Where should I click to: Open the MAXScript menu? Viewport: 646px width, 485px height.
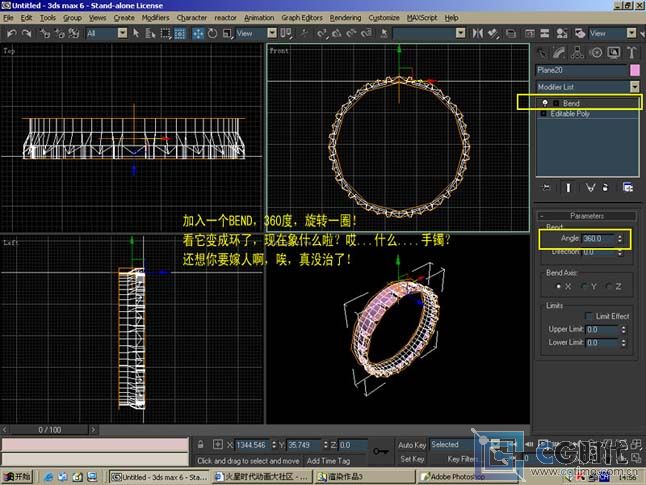[x=422, y=18]
